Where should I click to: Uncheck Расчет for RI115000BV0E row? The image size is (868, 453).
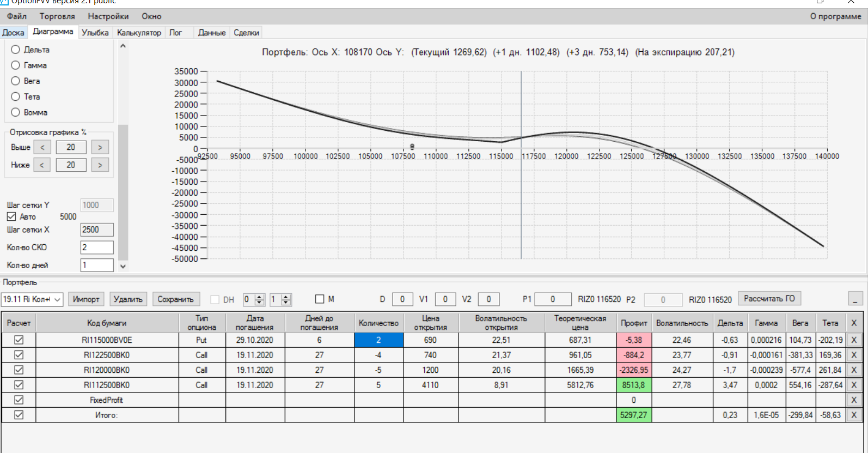tap(19, 340)
